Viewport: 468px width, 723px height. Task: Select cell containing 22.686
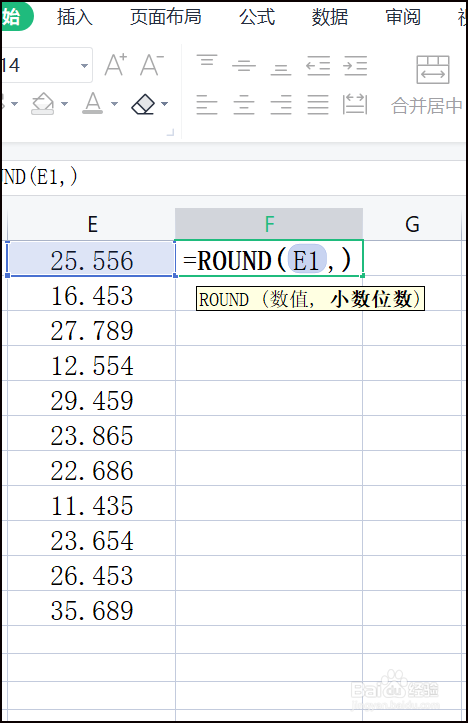coord(92,469)
